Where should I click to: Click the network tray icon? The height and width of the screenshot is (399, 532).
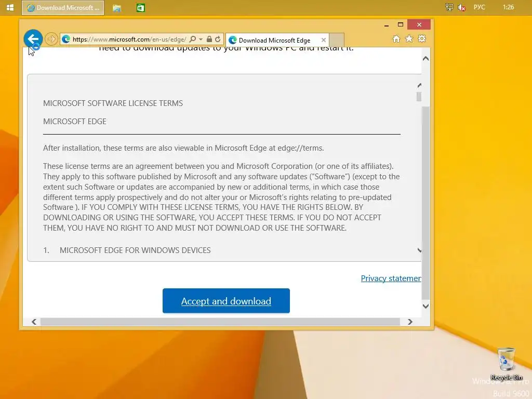(x=449, y=7)
